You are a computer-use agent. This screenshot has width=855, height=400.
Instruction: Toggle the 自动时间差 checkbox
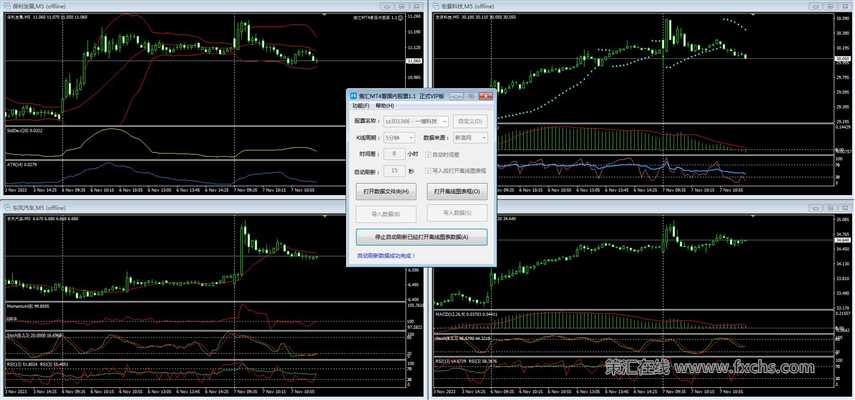(x=428, y=155)
